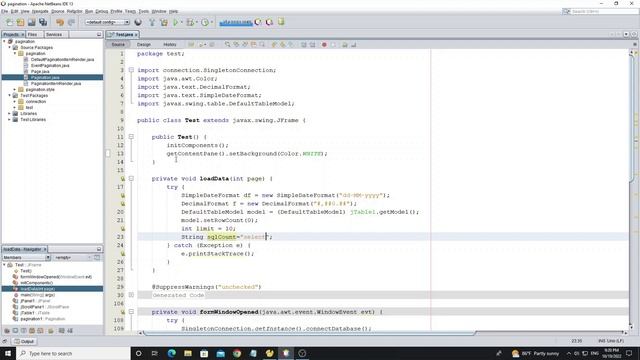Viewport: 640px width, 360px height.
Task: Switch to the History view
Action: [170, 44]
